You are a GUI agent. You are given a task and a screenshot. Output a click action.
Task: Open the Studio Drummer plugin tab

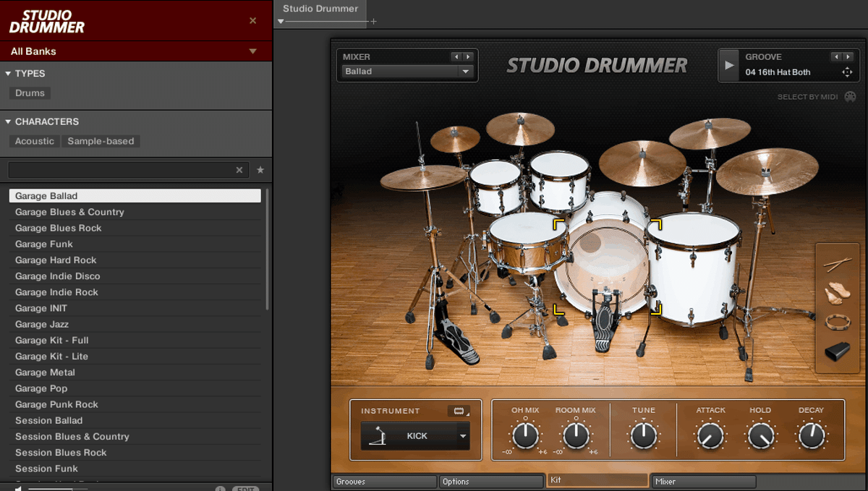[320, 9]
